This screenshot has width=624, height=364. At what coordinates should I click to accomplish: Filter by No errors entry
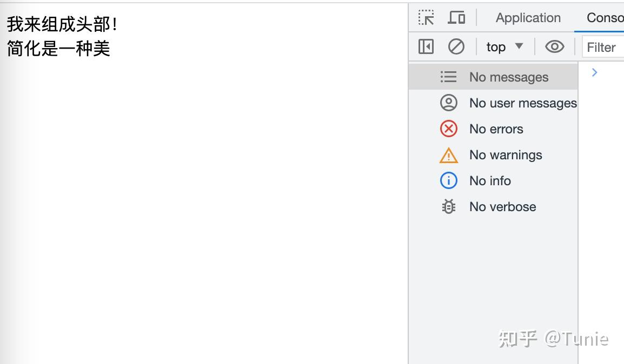coord(496,129)
